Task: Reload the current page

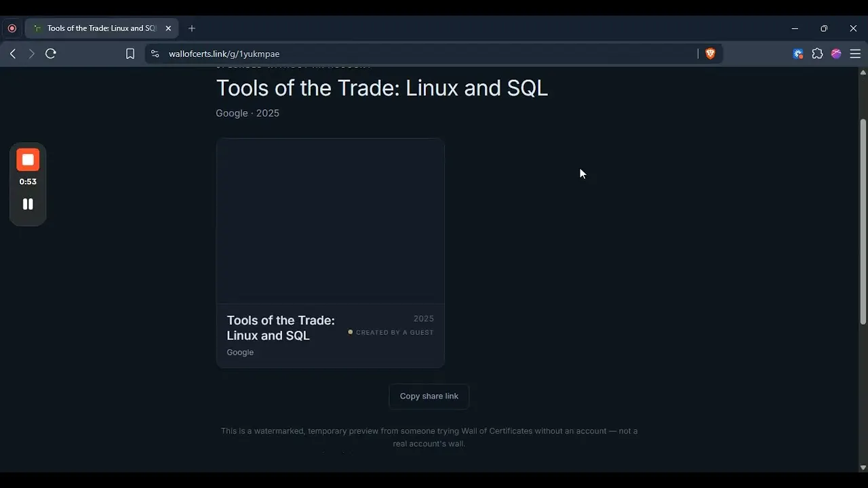Action: pyautogui.click(x=50, y=54)
